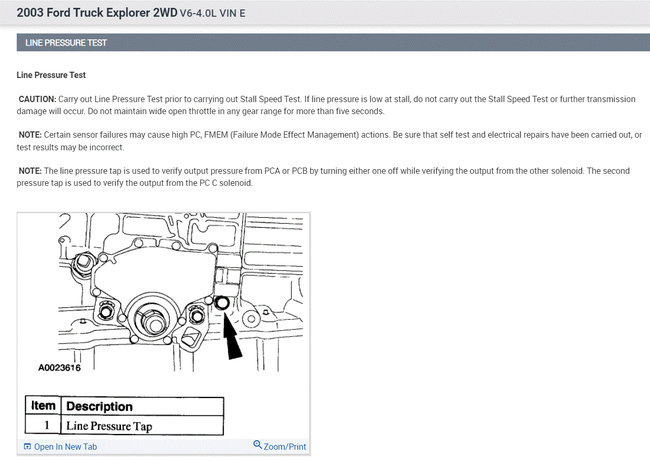The image size is (650, 466).
Task: Click the magnifier icon beside Zoom/Print
Action: (x=257, y=445)
